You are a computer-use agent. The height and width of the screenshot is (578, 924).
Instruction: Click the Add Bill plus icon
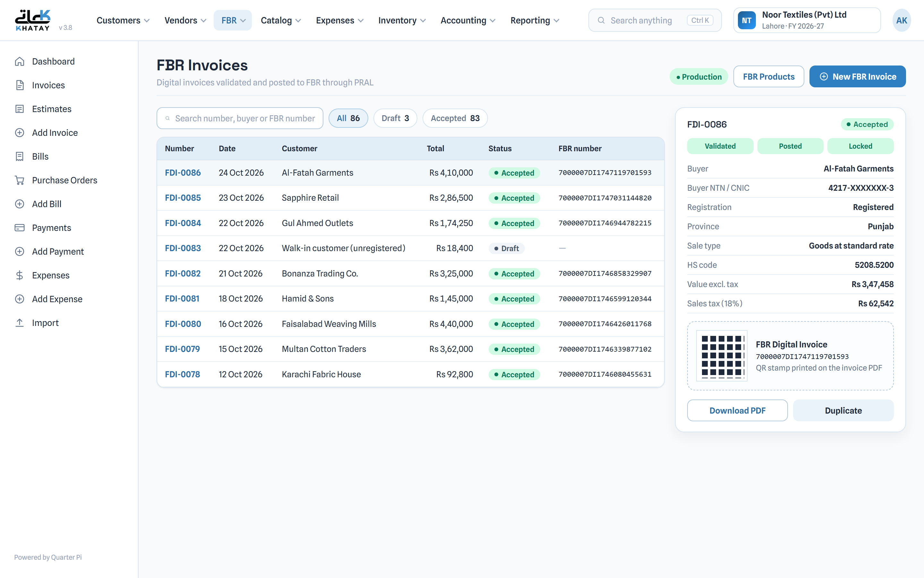tap(20, 204)
